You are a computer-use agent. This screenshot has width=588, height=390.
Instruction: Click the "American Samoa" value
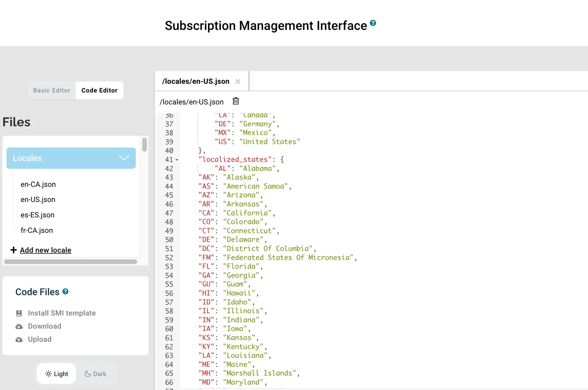[255, 186]
